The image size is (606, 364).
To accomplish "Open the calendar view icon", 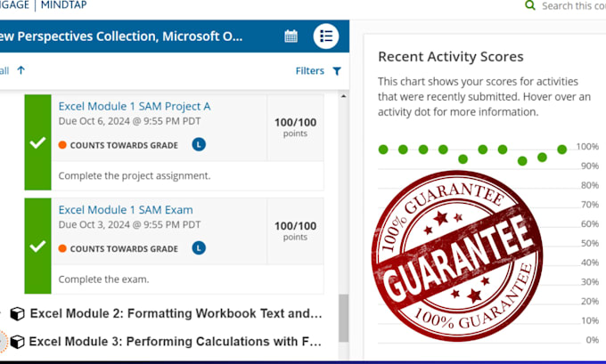I will tap(291, 36).
